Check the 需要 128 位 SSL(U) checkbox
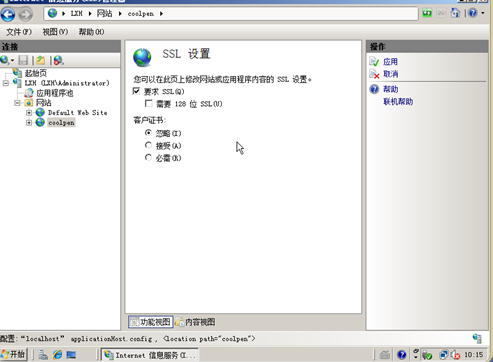The image size is (493, 362). [x=149, y=104]
